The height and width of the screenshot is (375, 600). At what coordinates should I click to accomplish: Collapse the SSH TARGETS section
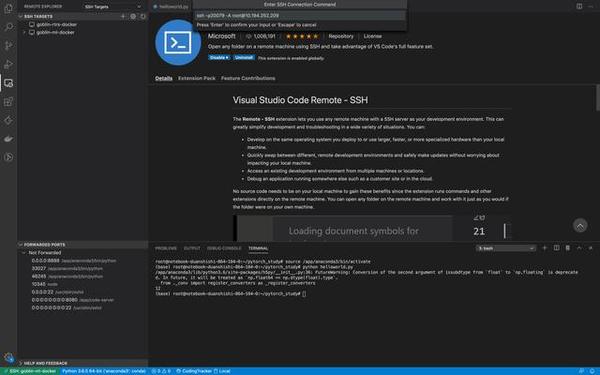coord(21,16)
